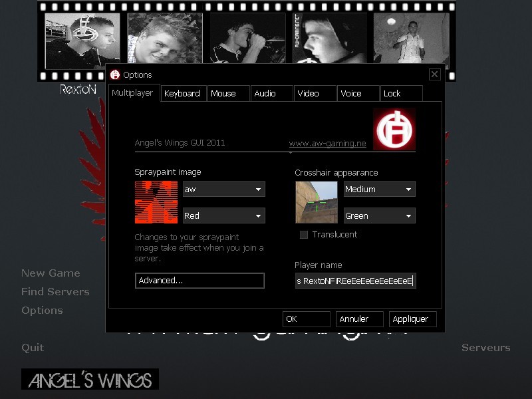Open the spraypaint image 'aw' dropdown
Screen dimensions: 532x399
pyautogui.click(x=223, y=190)
